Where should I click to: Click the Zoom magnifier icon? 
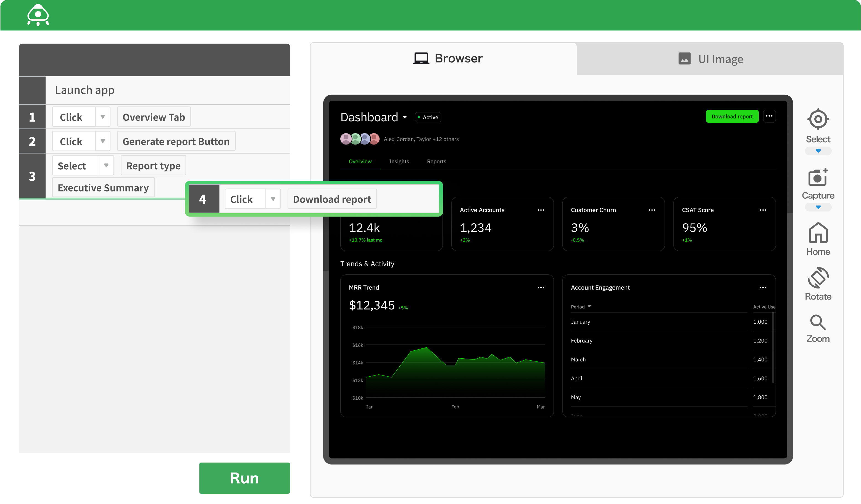818,322
